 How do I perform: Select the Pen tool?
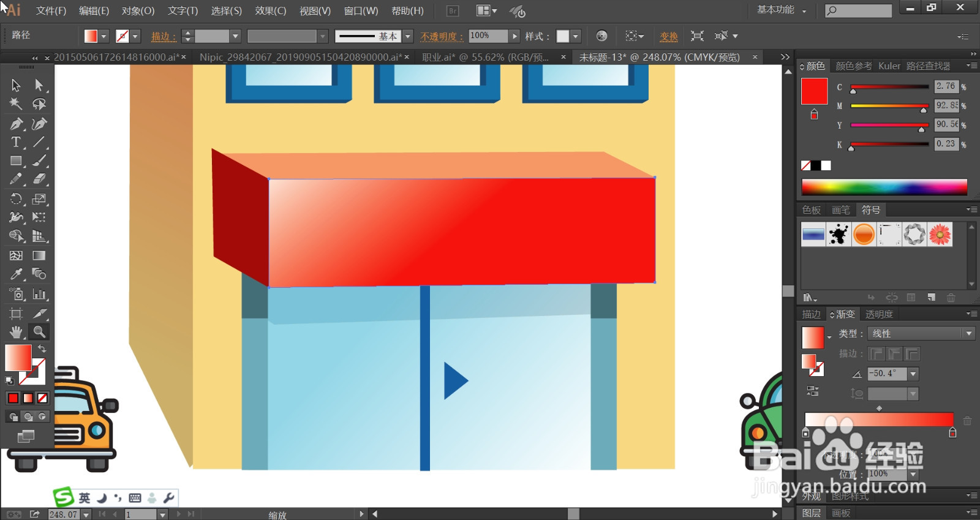[16, 124]
